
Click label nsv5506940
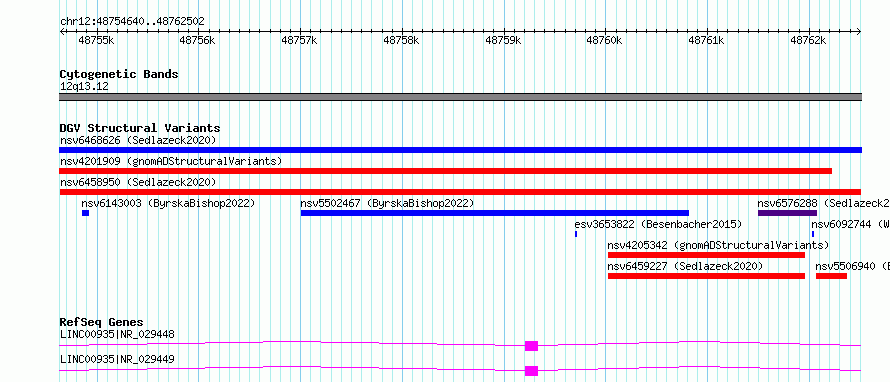tap(845, 266)
